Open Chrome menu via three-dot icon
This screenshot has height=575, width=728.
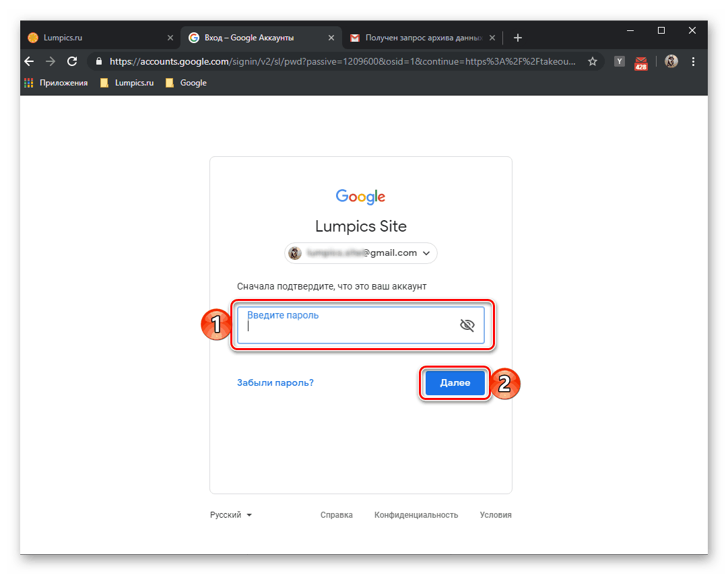click(693, 61)
